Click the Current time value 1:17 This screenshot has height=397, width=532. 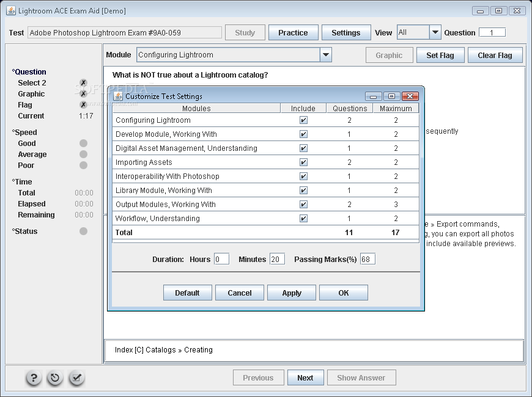[x=86, y=116]
